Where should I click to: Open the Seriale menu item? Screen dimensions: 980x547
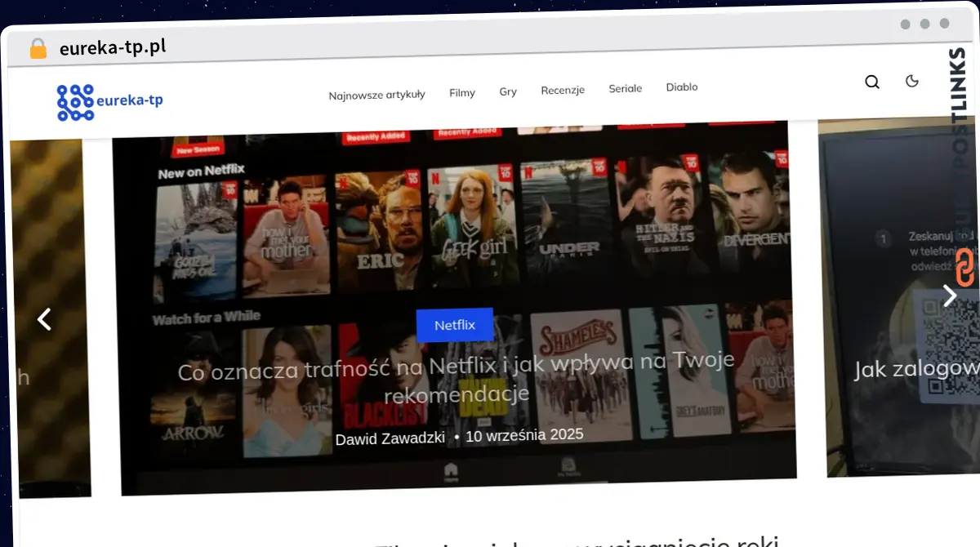point(626,88)
